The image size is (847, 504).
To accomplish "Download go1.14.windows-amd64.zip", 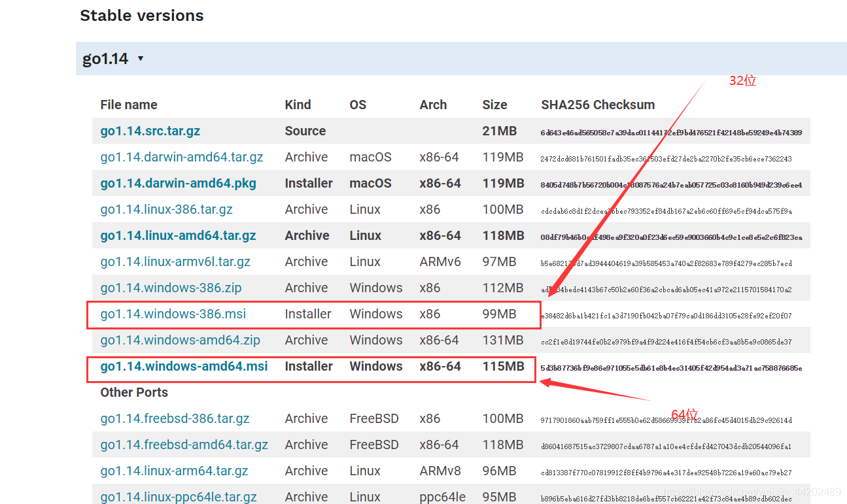I will (181, 340).
